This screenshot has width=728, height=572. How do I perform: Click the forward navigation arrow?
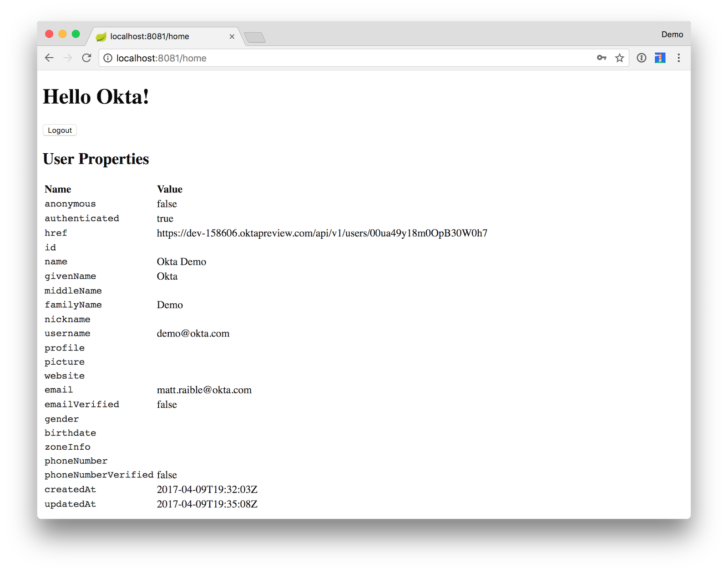pos(68,58)
